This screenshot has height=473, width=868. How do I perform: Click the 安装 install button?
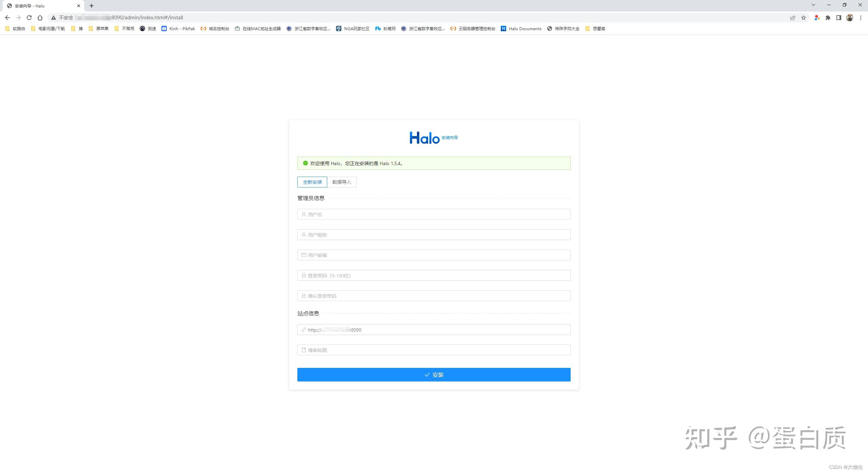click(x=434, y=375)
